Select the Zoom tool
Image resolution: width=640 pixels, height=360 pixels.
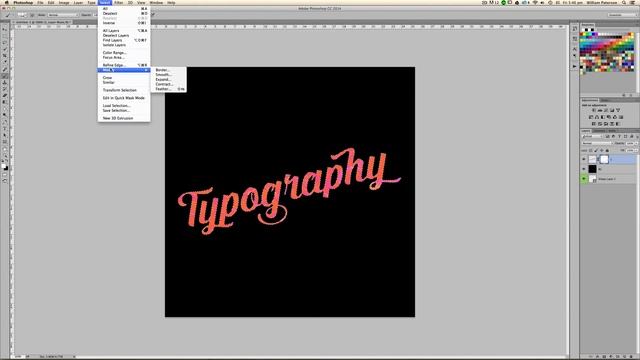[5, 155]
